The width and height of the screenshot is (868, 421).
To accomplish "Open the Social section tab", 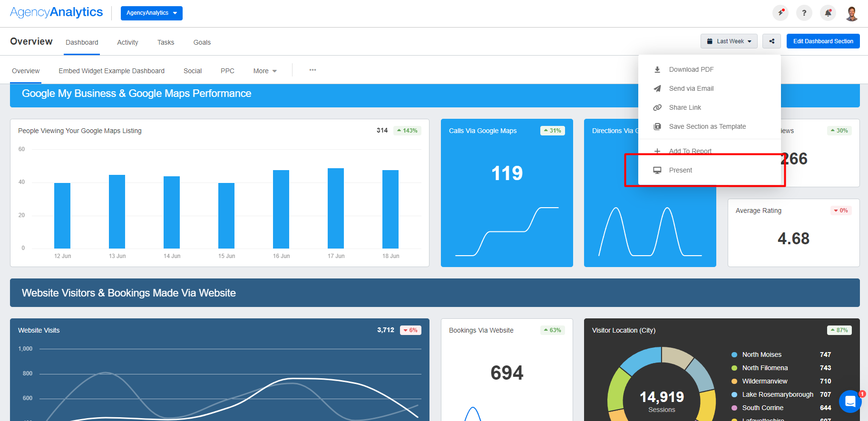I will coord(193,71).
